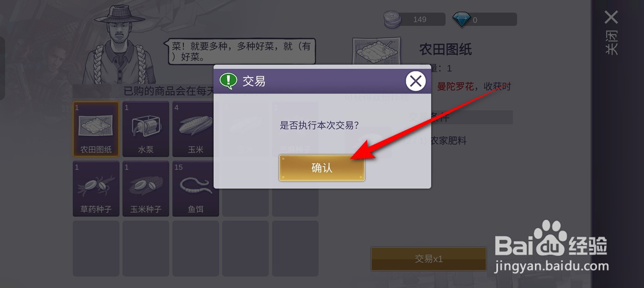The width and height of the screenshot is (644, 288).
Task: Click the green speech bubble dialog icon
Action: 228,81
